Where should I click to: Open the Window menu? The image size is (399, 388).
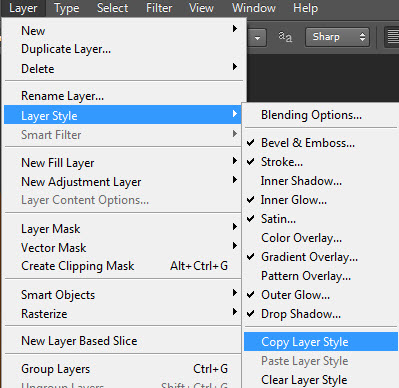(254, 8)
